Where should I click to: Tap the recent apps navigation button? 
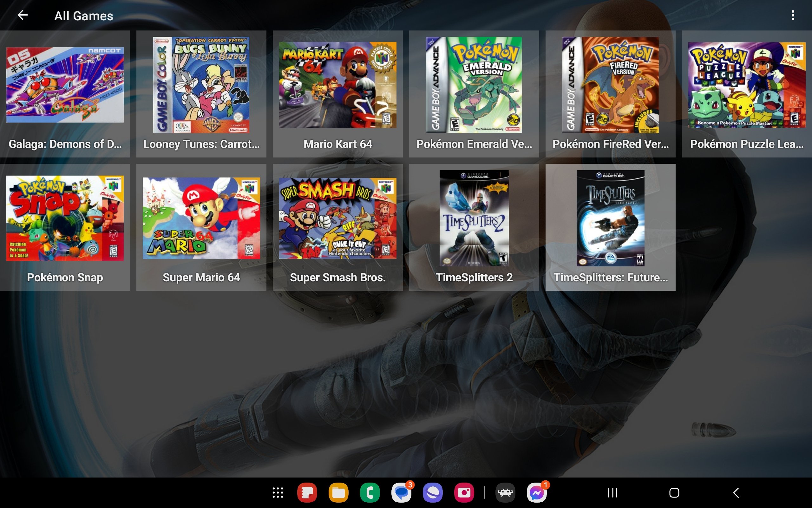tap(613, 493)
